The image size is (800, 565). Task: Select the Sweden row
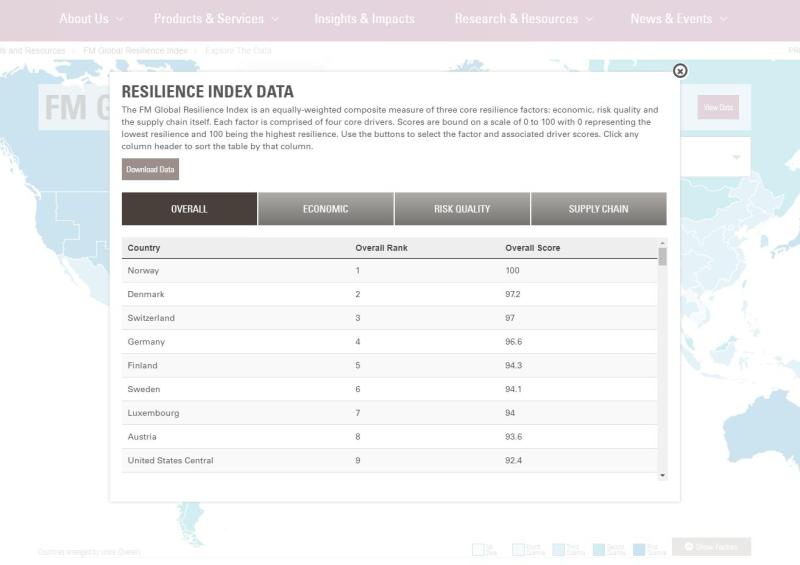389,389
